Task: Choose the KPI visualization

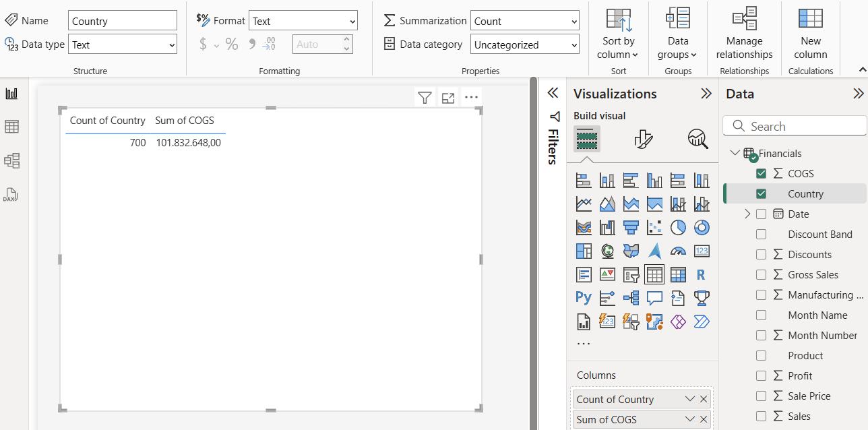Action: (607, 275)
